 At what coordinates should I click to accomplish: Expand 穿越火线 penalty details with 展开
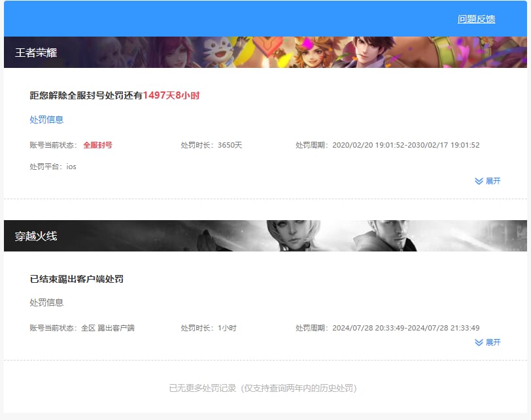tap(488, 342)
